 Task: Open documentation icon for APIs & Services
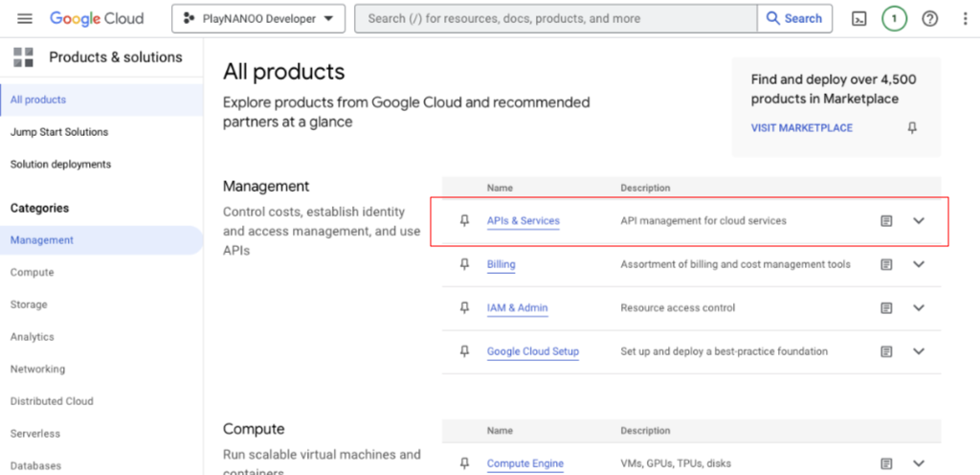pyautogui.click(x=886, y=220)
